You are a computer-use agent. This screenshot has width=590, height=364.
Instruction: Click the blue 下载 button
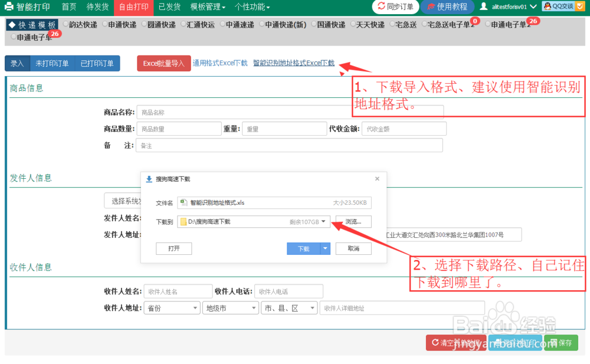pyautogui.click(x=303, y=248)
